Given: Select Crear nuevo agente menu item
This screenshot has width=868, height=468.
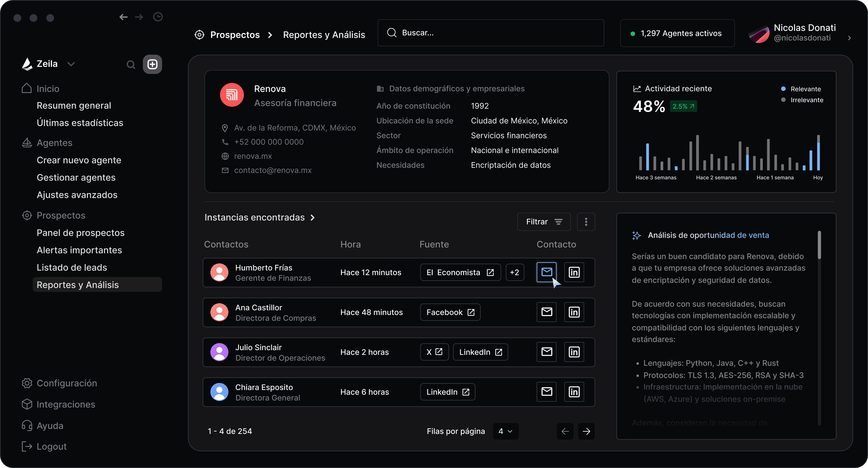Looking at the screenshot, I should tap(79, 160).
